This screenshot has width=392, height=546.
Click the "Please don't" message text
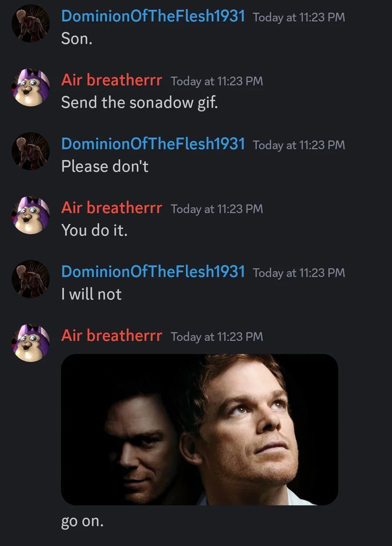(105, 166)
